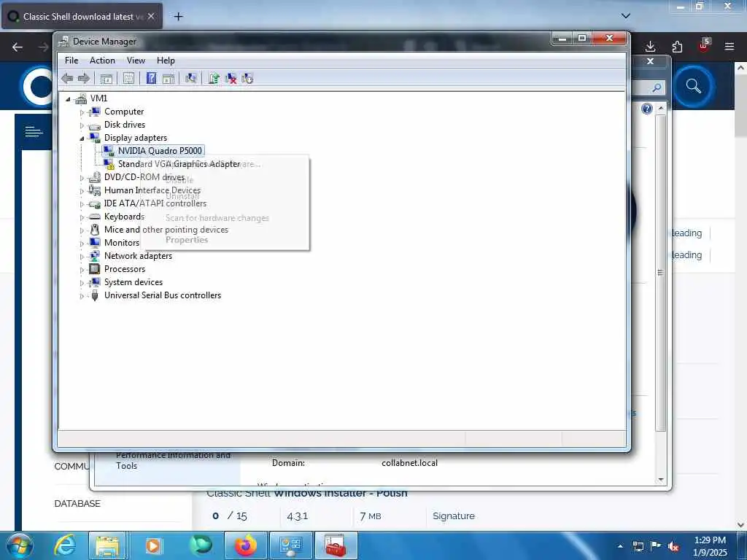Expand the Computer category

tap(82, 112)
